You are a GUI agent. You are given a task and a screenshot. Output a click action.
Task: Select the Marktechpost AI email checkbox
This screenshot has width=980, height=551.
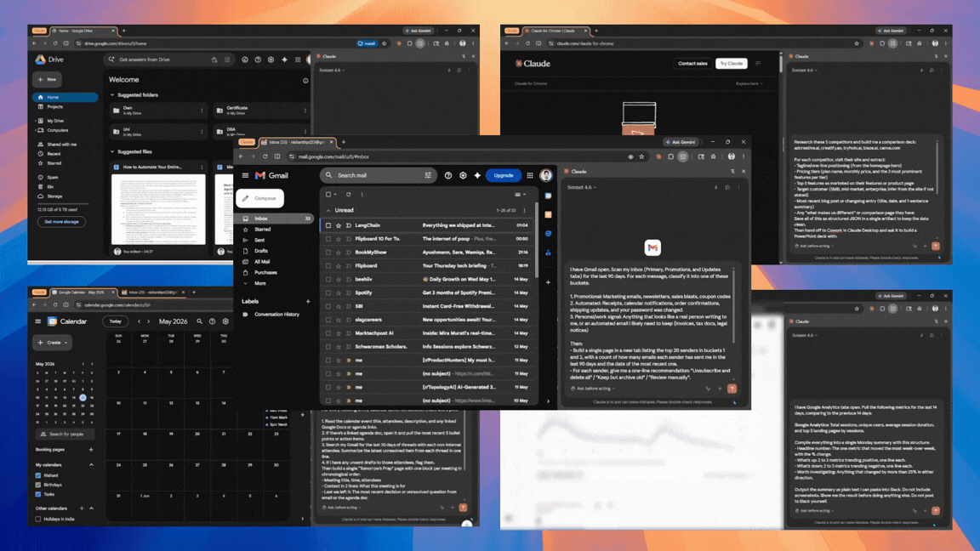[x=328, y=333]
